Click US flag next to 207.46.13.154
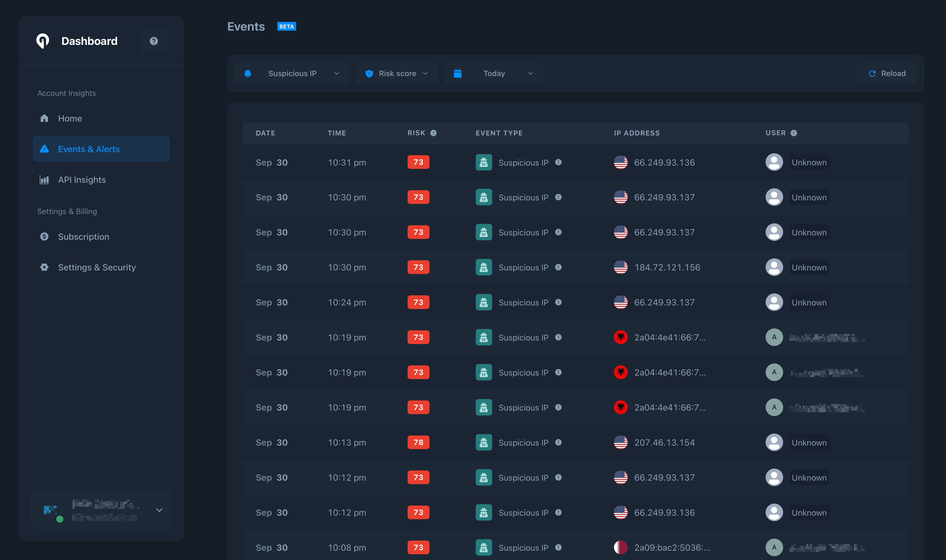The width and height of the screenshot is (946, 560). 621,442
